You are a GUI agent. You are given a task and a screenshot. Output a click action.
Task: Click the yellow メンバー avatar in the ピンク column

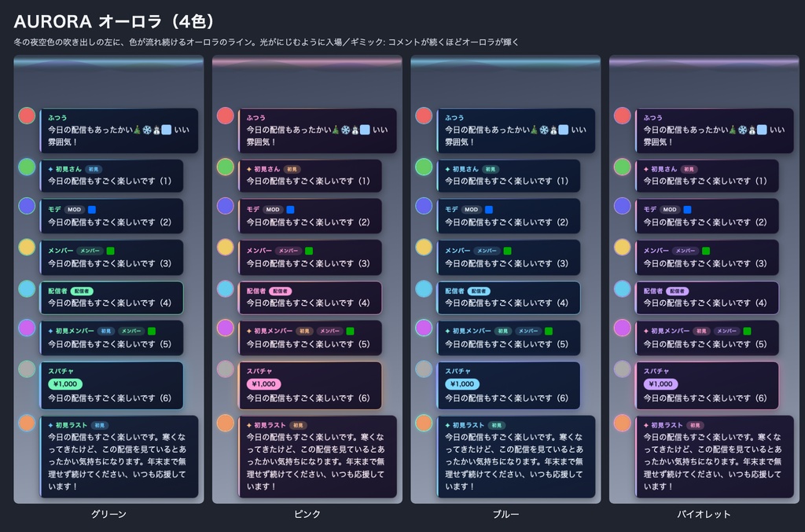click(226, 247)
